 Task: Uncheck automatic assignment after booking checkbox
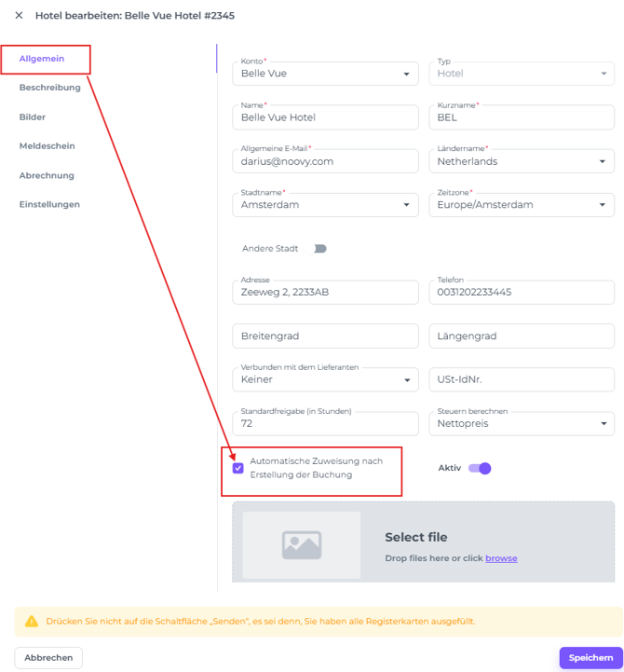point(238,468)
